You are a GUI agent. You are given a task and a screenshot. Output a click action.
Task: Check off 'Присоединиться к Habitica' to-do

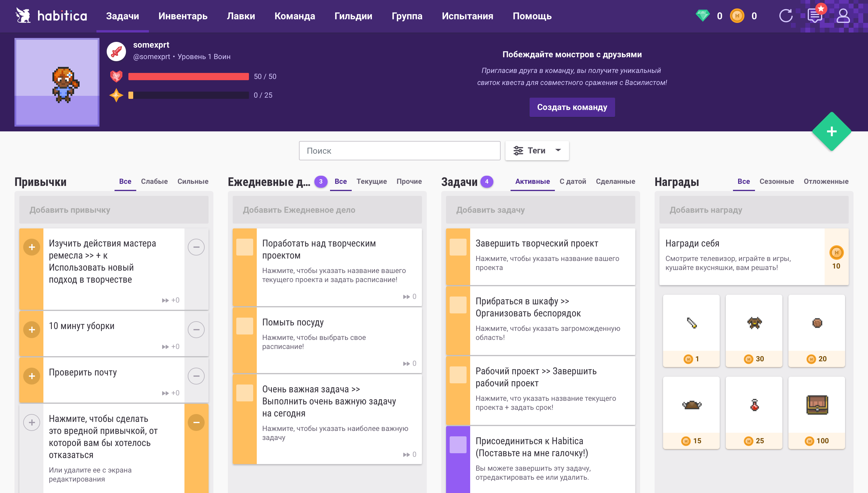tap(458, 445)
